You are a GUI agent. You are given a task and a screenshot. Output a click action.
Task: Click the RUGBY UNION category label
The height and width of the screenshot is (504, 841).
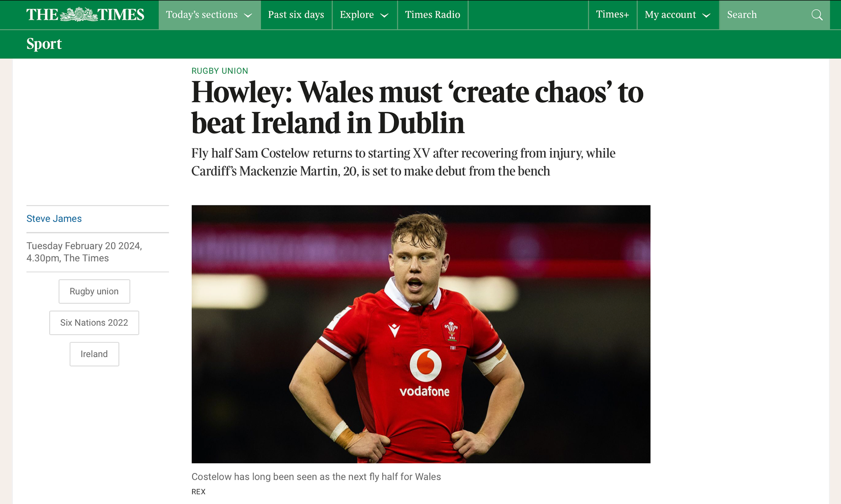pyautogui.click(x=219, y=71)
